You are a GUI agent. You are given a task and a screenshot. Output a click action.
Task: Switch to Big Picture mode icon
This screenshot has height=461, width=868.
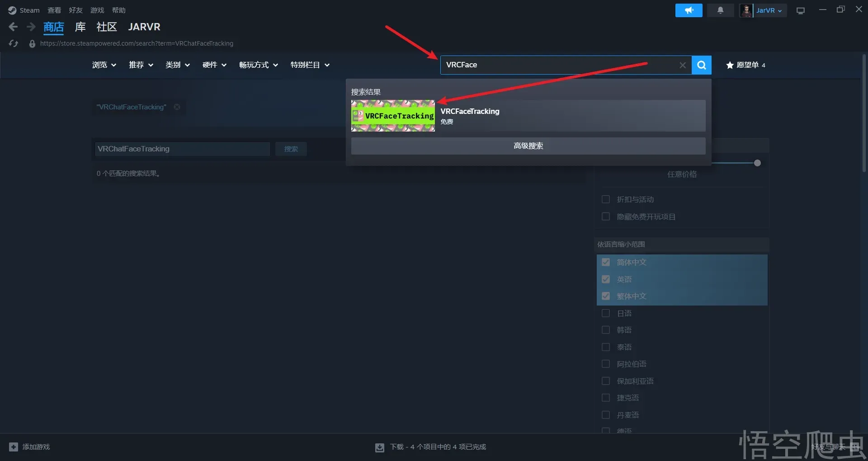tap(801, 11)
